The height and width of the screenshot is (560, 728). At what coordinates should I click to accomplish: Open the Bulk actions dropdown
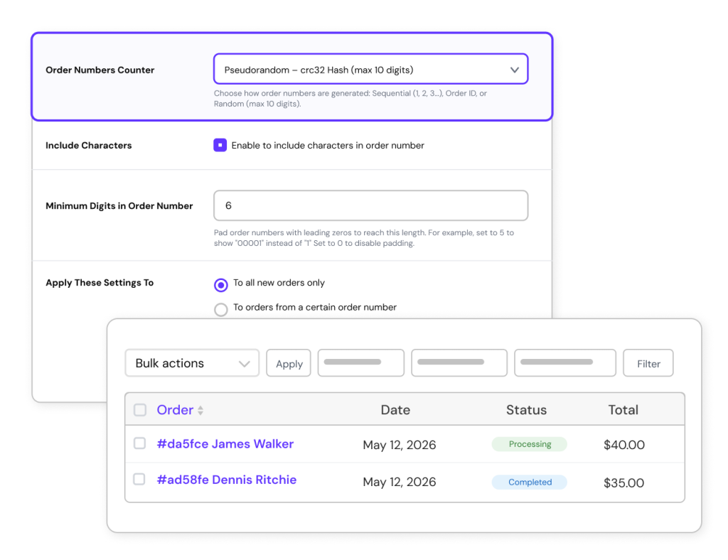[192, 363]
